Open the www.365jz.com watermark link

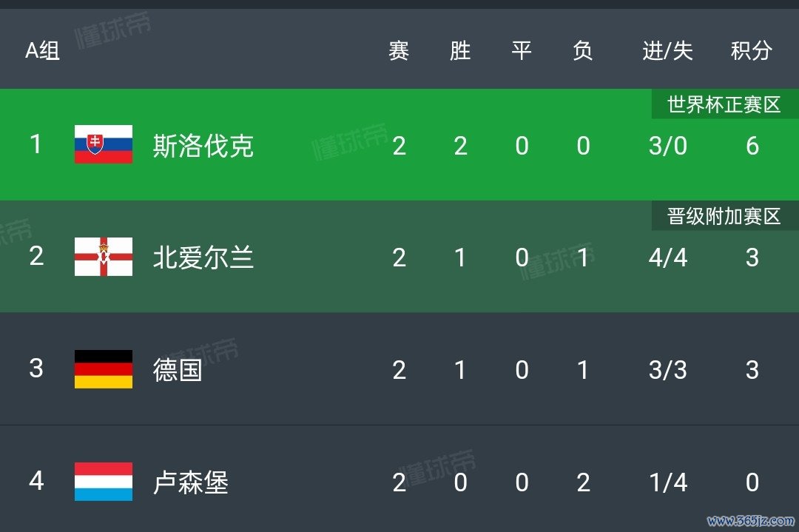(751, 521)
